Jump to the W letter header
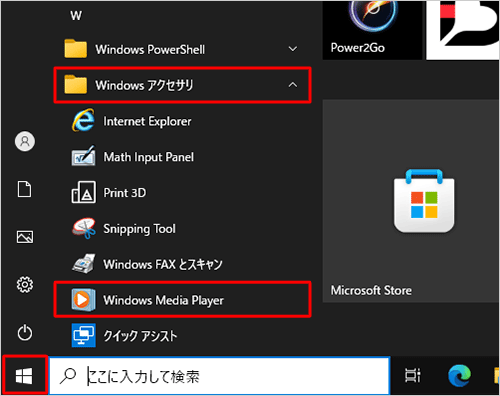This screenshot has width=500, height=396. point(76,15)
